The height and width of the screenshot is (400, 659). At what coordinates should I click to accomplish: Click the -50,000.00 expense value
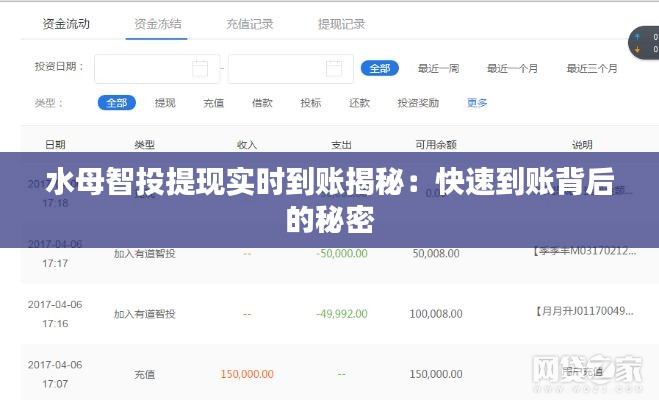[341, 253]
